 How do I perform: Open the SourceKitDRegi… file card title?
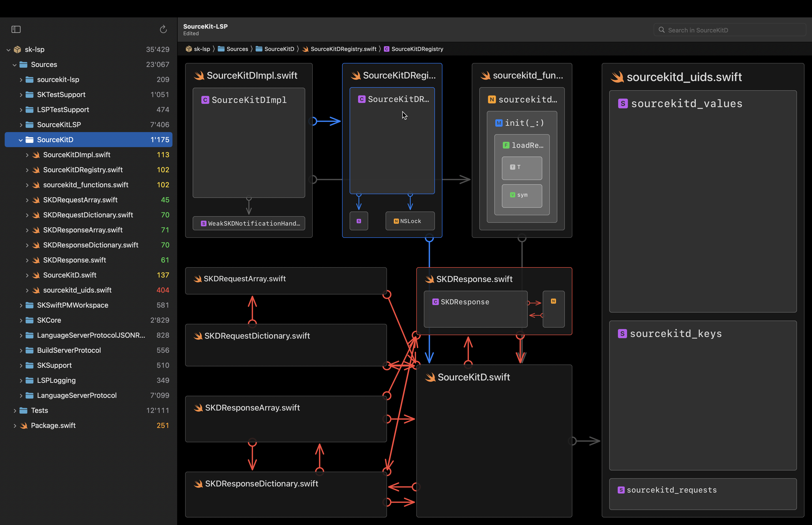(399, 75)
